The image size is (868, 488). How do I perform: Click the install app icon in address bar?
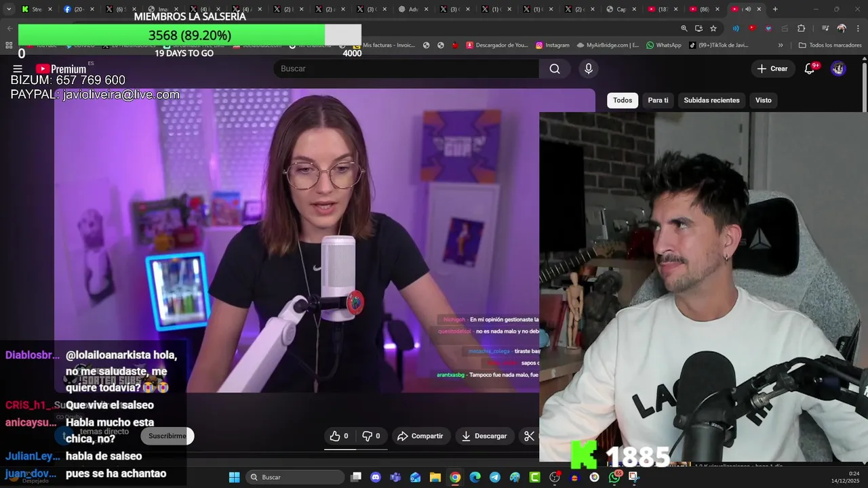698,28
